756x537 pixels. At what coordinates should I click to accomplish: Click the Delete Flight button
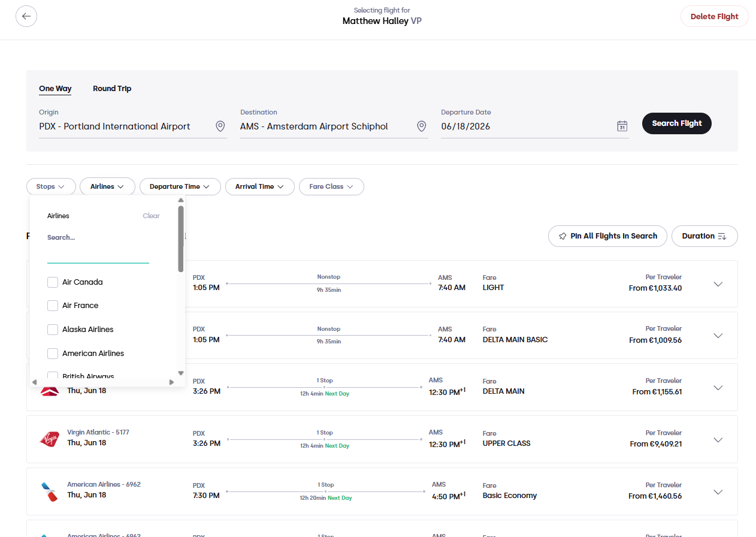pos(714,16)
